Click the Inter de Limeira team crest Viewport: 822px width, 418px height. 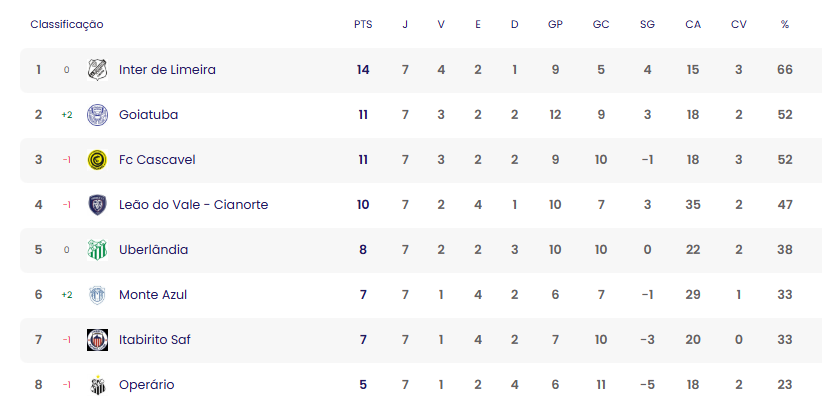(x=98, y=70)
